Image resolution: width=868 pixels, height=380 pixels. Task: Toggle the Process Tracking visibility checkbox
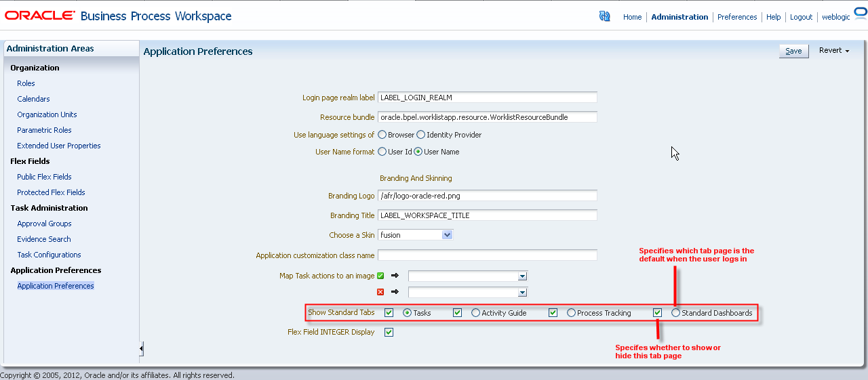click(553, 313)
